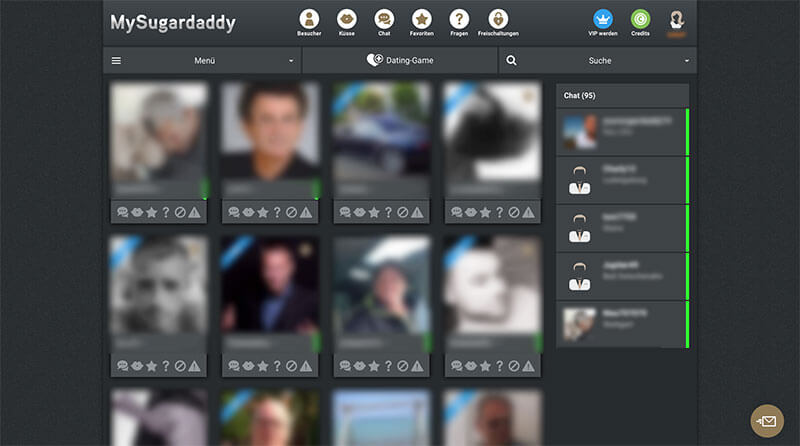
Task: Open the second profile photo in top row
Action: click(269, 130)
